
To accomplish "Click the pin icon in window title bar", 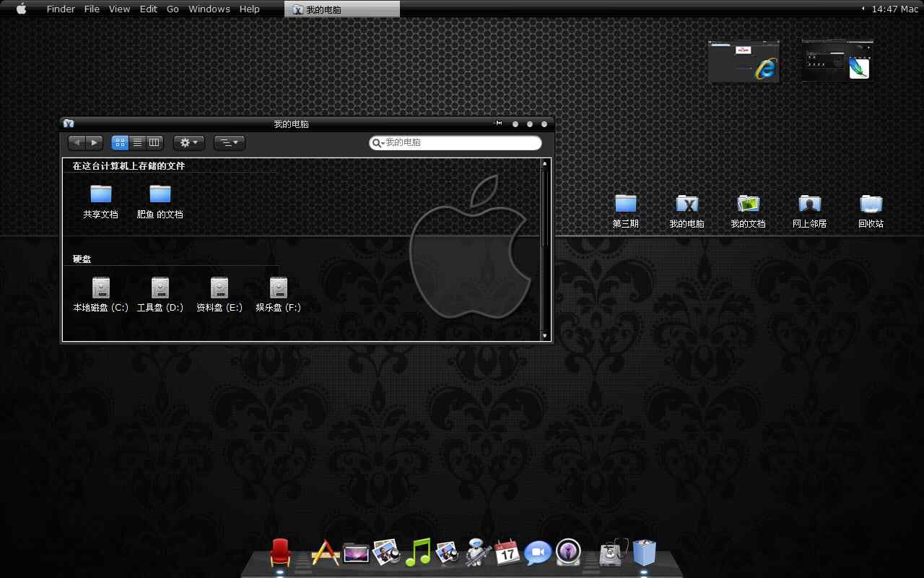I will tap(498, 124).
